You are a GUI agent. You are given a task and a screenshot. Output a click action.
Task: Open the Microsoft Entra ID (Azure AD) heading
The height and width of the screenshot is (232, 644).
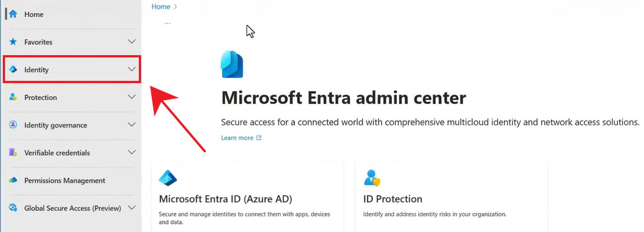[225, 199]
